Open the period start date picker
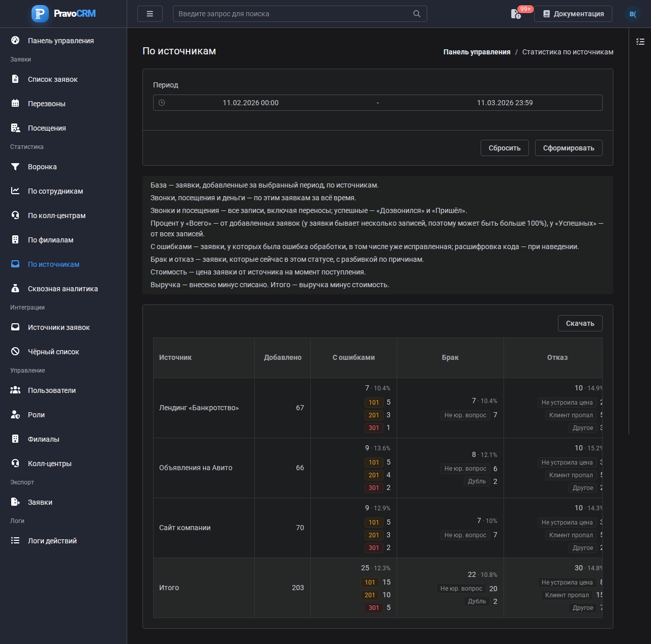This screenshot has width=651, height=644. (x=251, y=103)
